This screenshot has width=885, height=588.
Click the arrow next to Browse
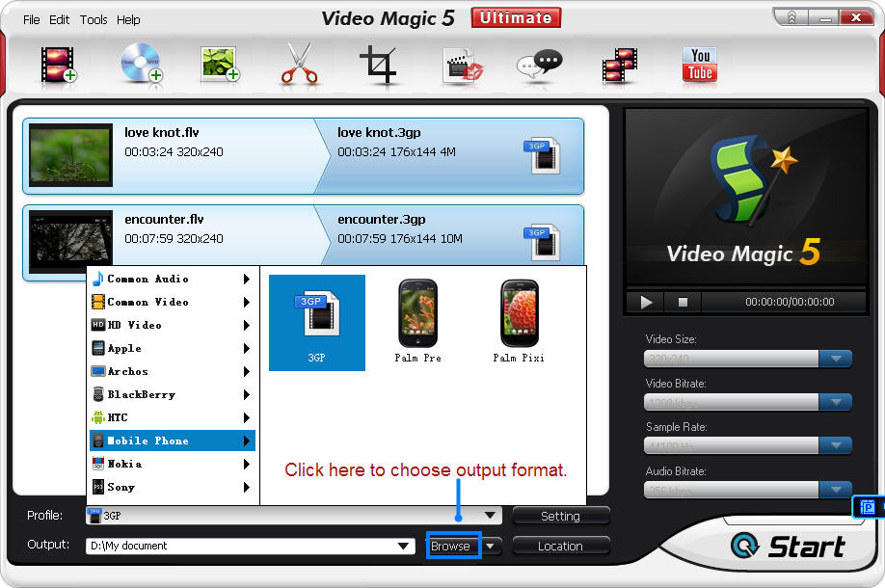pos(491,547)
